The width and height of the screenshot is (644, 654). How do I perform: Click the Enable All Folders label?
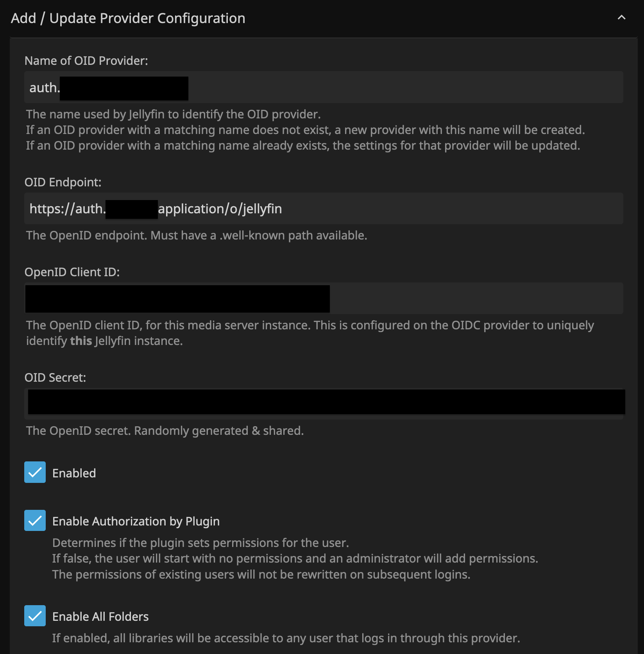point(100,616)
